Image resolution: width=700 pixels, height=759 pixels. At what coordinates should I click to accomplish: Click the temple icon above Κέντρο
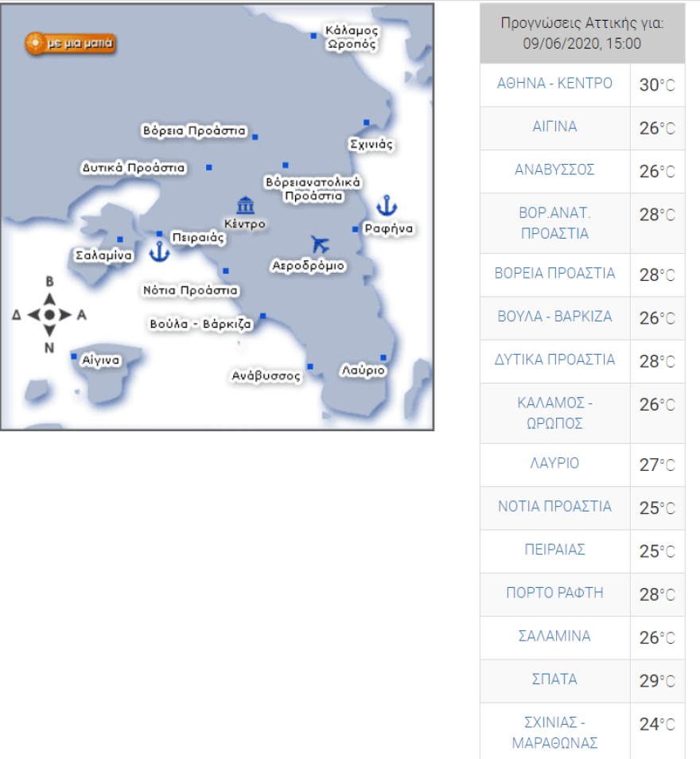(x=245, y=205)
